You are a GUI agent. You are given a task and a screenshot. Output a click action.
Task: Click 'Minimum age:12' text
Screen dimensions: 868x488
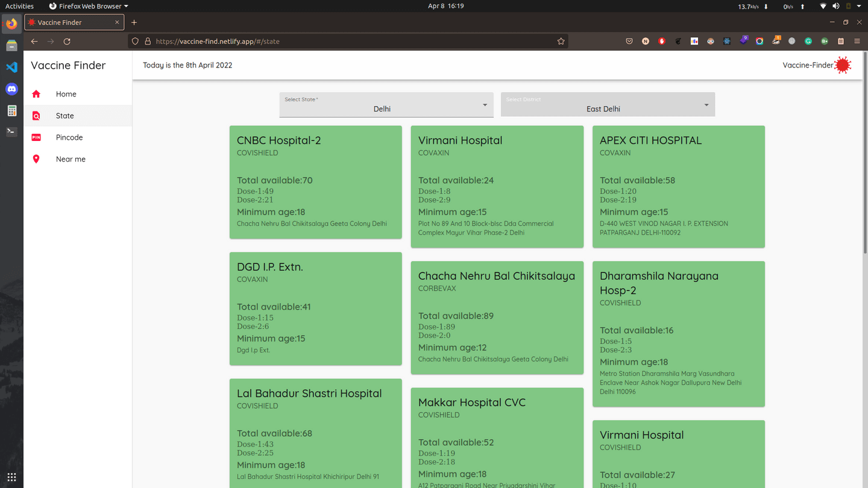coord(452,348)
